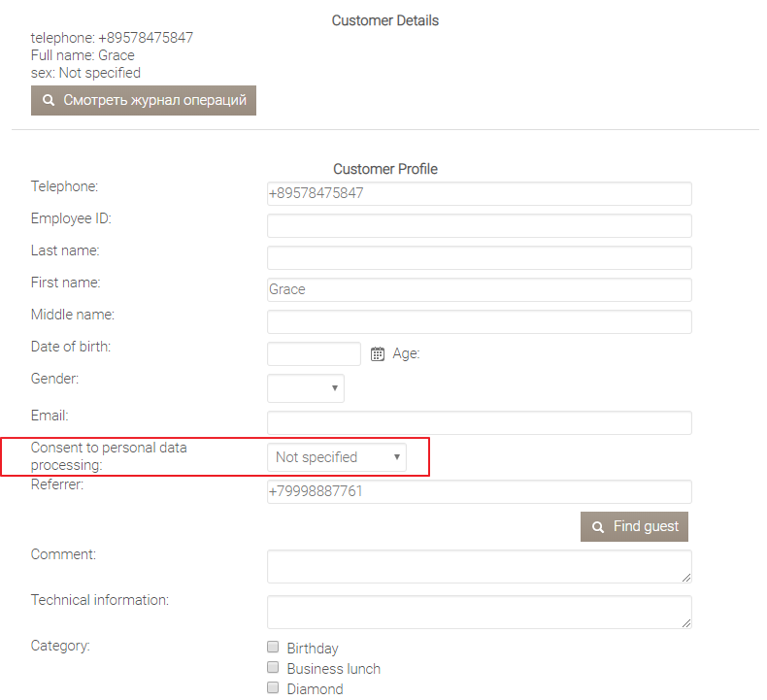Open the date of birth calendar picker

[x=378, y=354]
